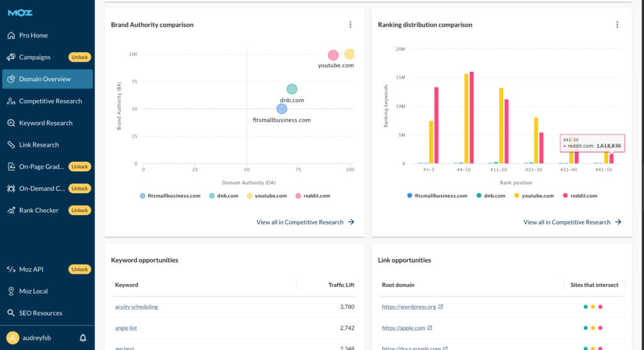Image resolution: width=644 pixels, height=350 pixels.
Task: Click the pink reddit.com bar at #1-3
Action: point(436,125)
